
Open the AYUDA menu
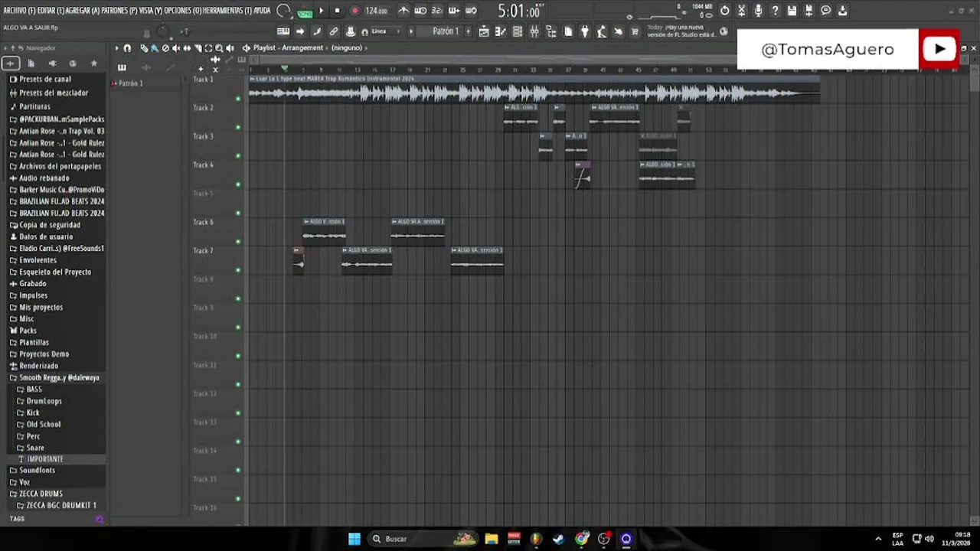(262, 11)
